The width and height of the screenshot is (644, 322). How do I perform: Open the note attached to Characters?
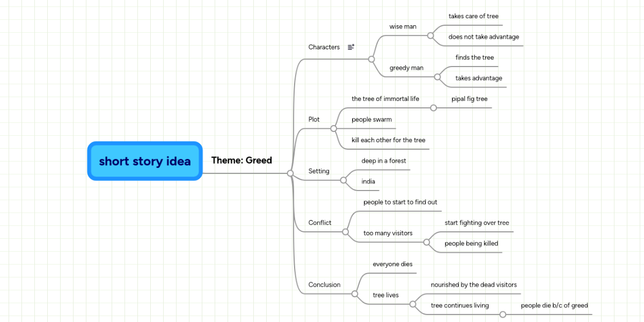point(350,47)
